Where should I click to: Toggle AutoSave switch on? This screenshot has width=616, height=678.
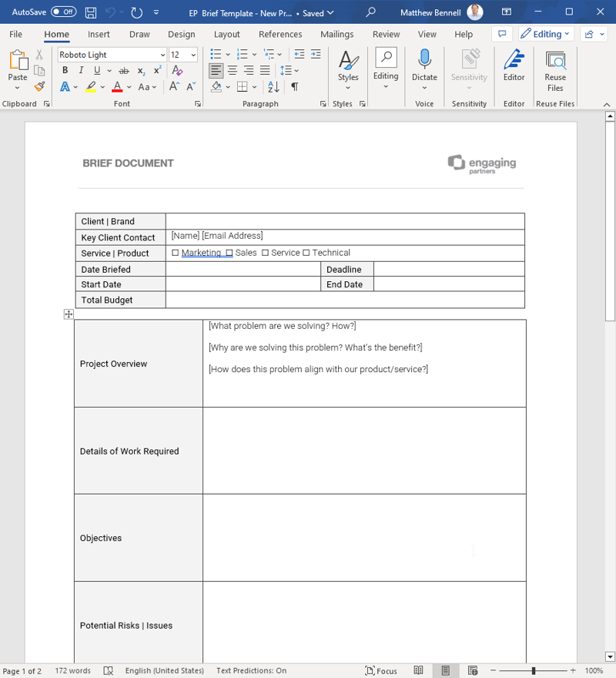click(64, 12)
